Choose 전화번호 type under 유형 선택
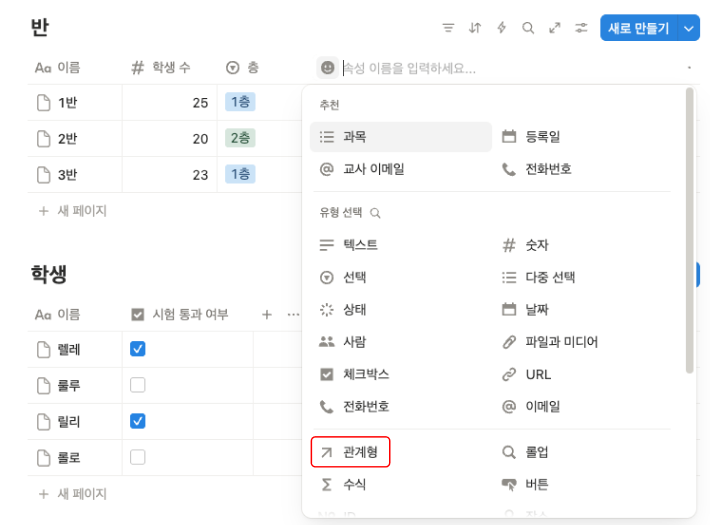 click(401, 406)
